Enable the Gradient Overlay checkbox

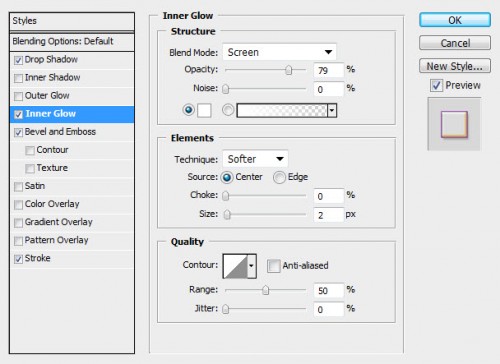pos(18,223)
